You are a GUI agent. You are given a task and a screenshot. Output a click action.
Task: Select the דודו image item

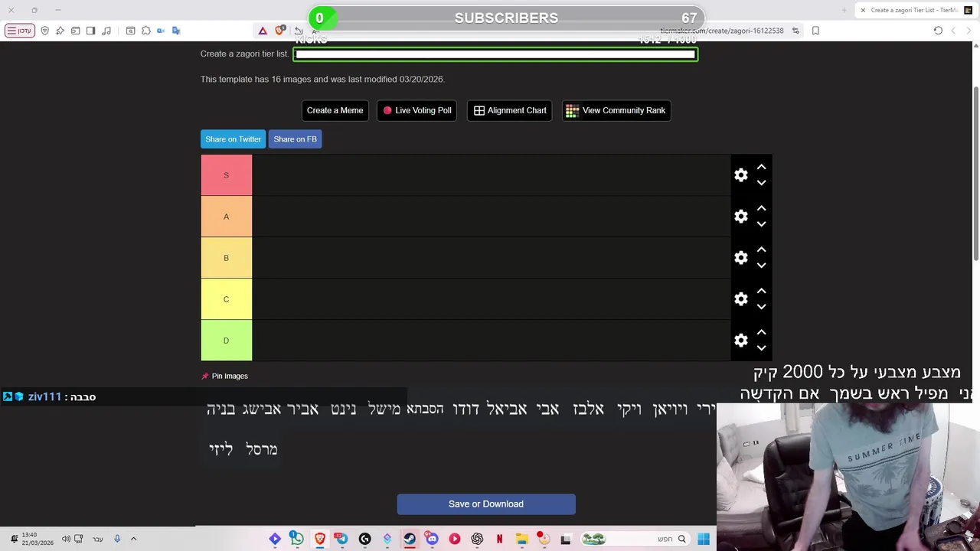coord(465,409)
